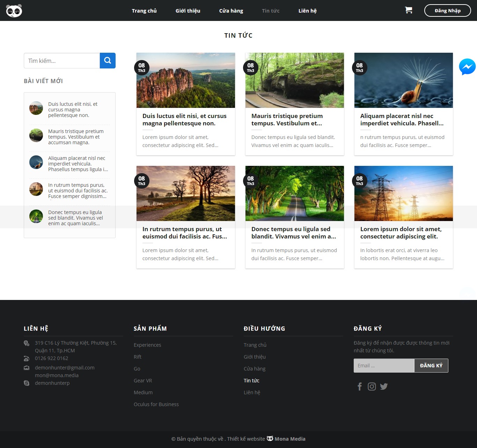Open Medium footer product link
477x448 pixels.
tap(143, 392)
